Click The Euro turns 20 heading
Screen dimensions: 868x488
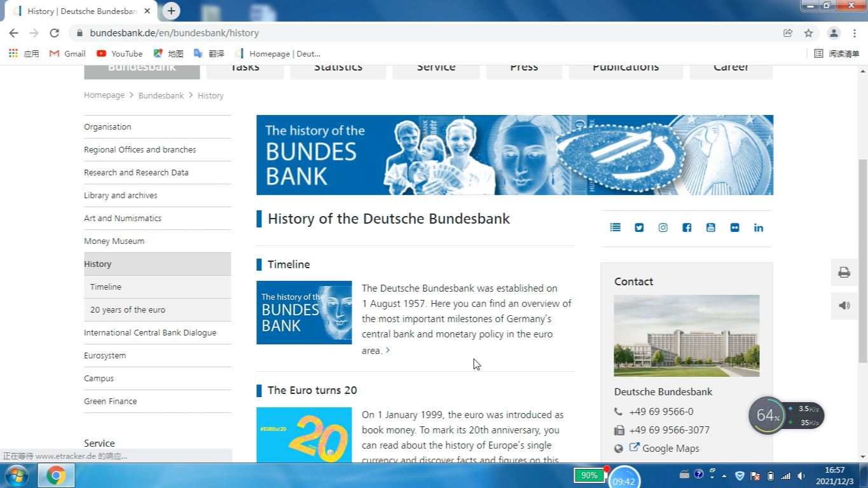tap(312, 390)
